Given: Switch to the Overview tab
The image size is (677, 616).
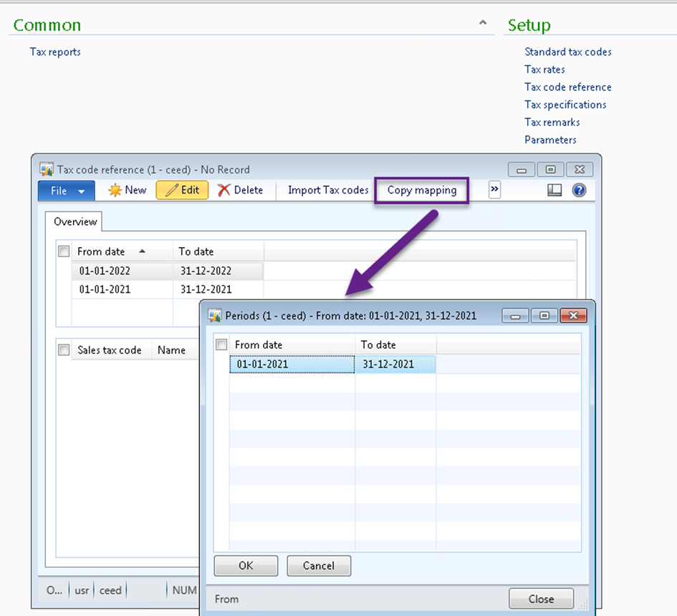Looking at the screenshot, I should 75,221.
